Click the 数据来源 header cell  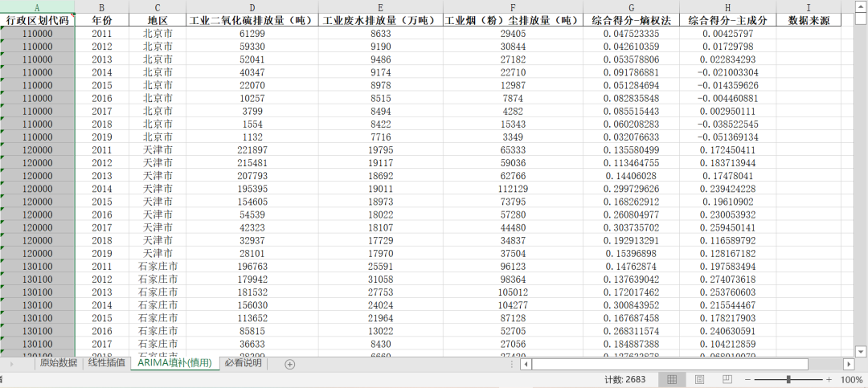pyautogui.click(x=809, y=20)
